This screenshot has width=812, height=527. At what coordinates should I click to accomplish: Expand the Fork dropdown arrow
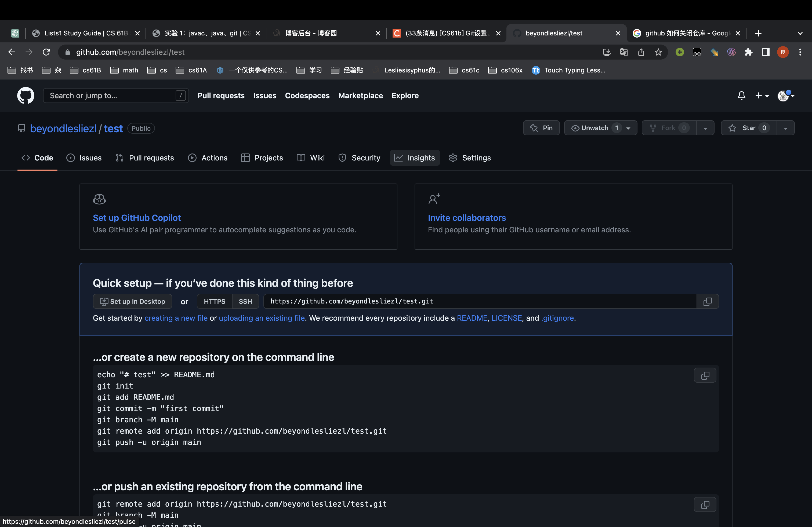point(705,128)
